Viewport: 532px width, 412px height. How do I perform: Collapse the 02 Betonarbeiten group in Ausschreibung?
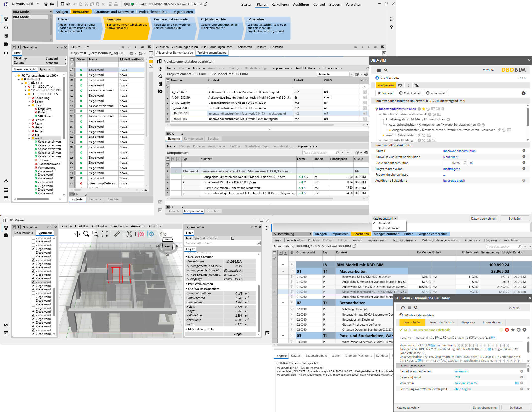pos(283,303)
